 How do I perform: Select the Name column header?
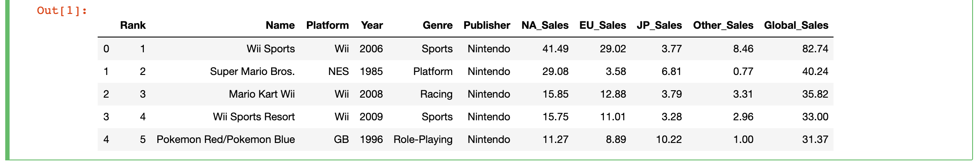coord(280,25)
